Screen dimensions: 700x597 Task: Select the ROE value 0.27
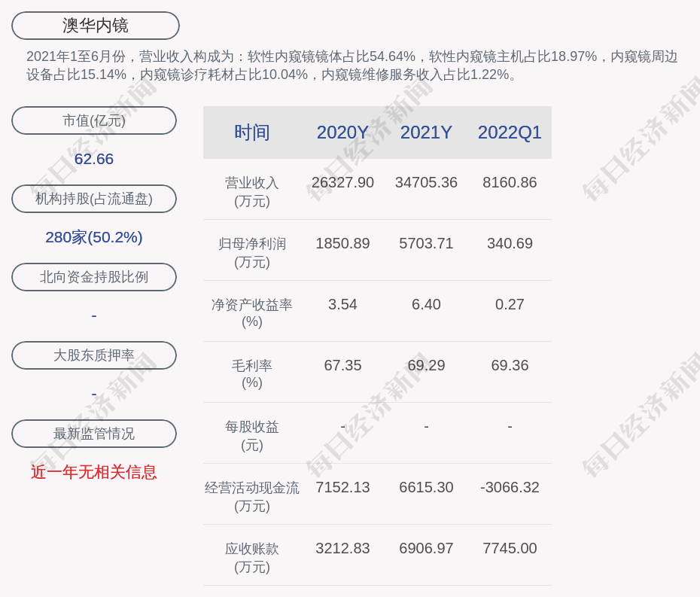click(510, 305)
